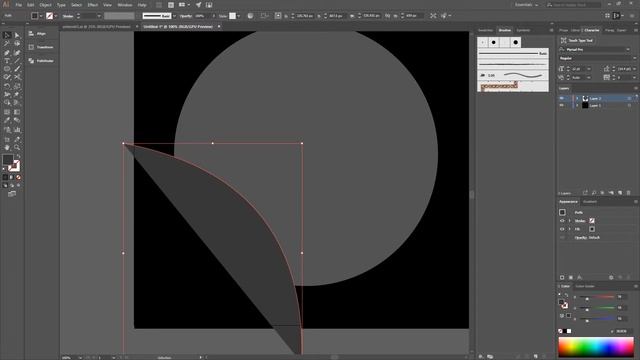The width and height of the screenshot is (640, 360).
Task: Select the Zoom tool
Action: click(x=17, y=147)
